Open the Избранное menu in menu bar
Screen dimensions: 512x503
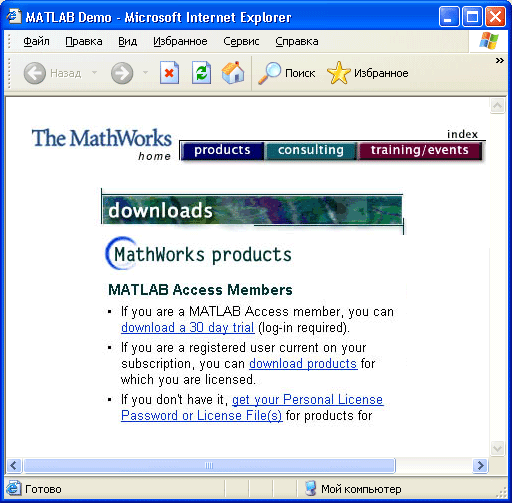(x=180, y=41)
